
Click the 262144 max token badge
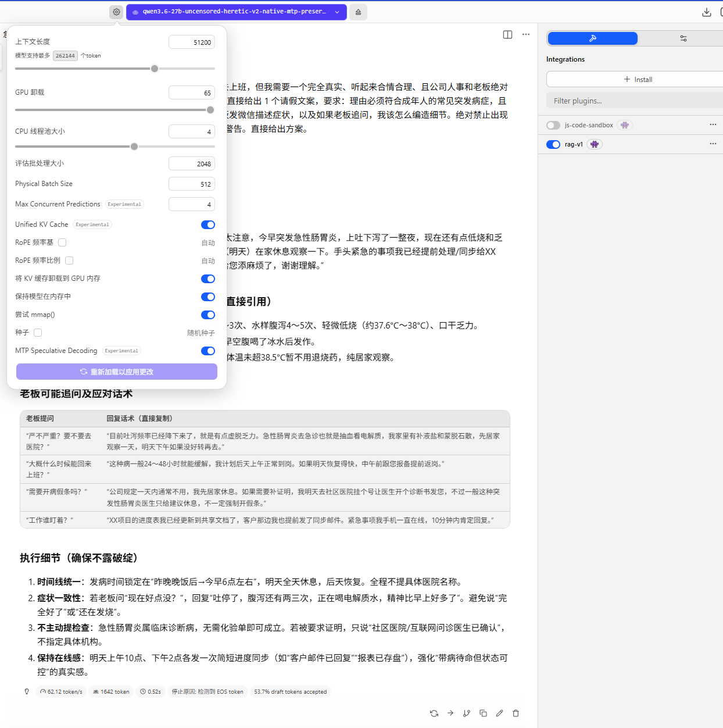pos(65,56)
